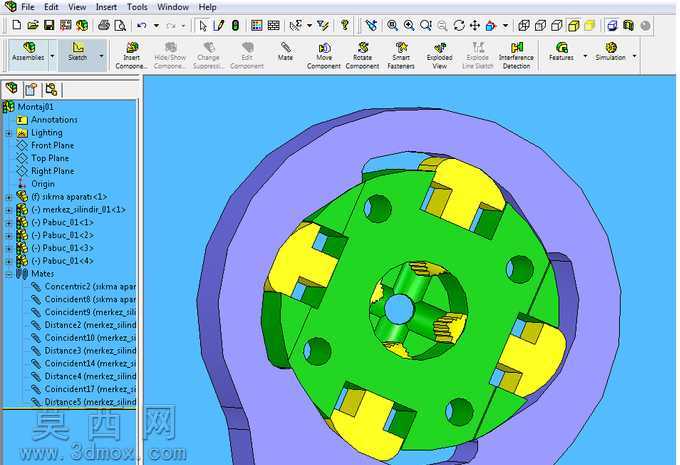Save the assembly with the floppy icon
Viewport: 680px width, 465px height.
point(49,25)
